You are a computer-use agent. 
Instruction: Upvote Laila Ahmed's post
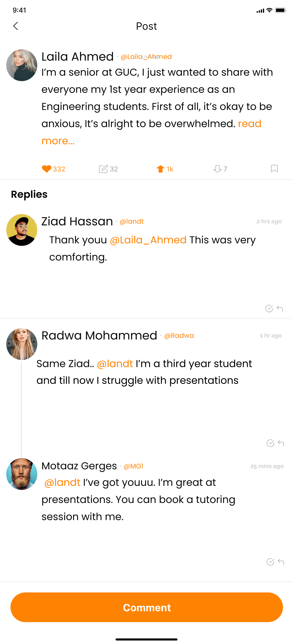160,169
